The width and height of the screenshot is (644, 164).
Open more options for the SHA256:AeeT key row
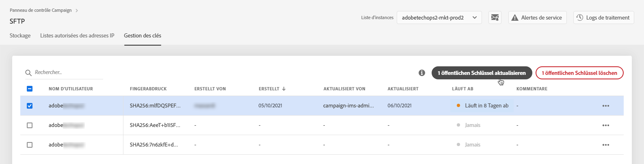pos(605,125)
